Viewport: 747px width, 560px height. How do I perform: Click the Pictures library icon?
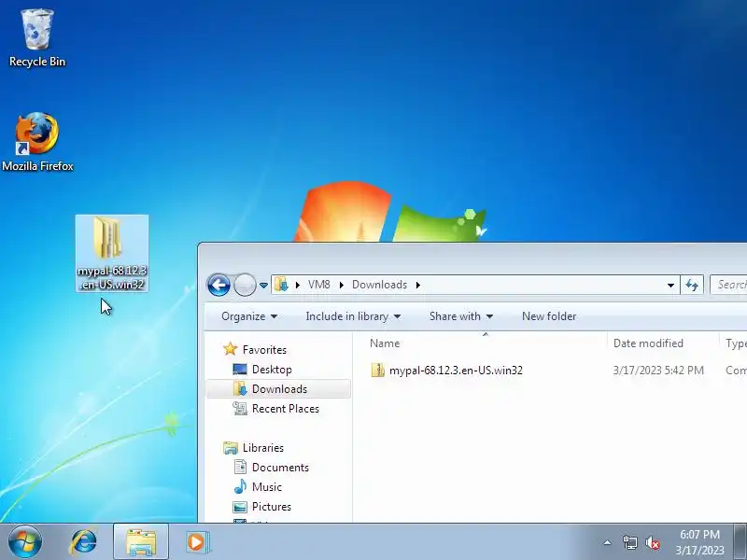240,507
